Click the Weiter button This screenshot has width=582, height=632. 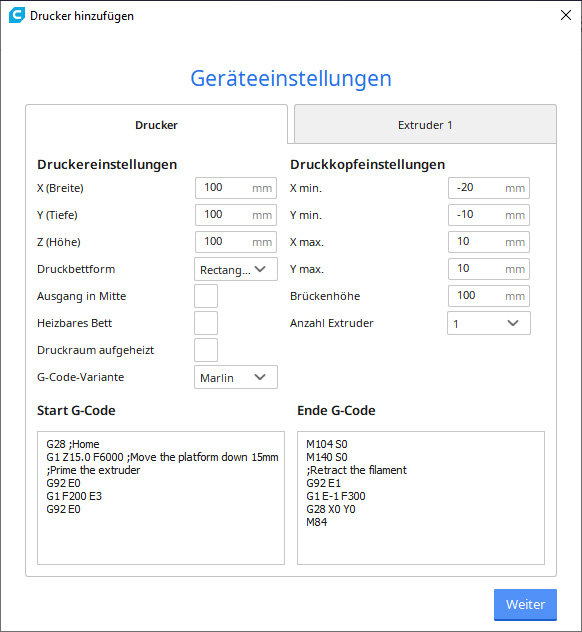[525, 604]
